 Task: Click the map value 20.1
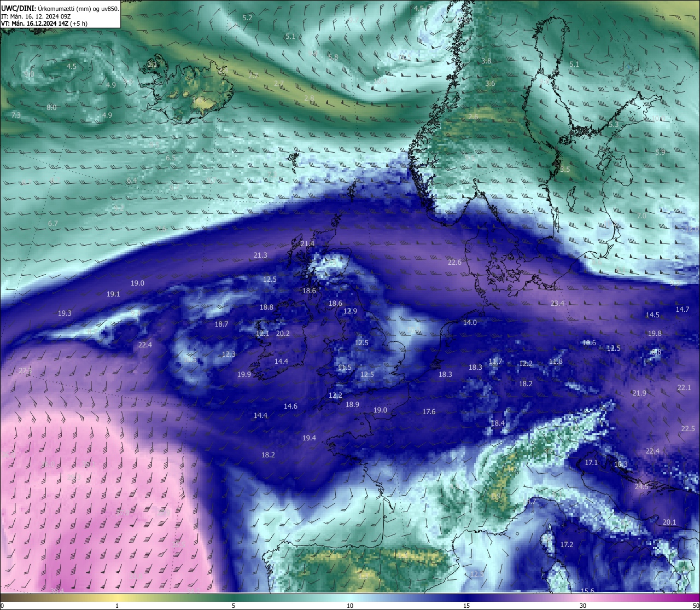click(x=669, y=522)
